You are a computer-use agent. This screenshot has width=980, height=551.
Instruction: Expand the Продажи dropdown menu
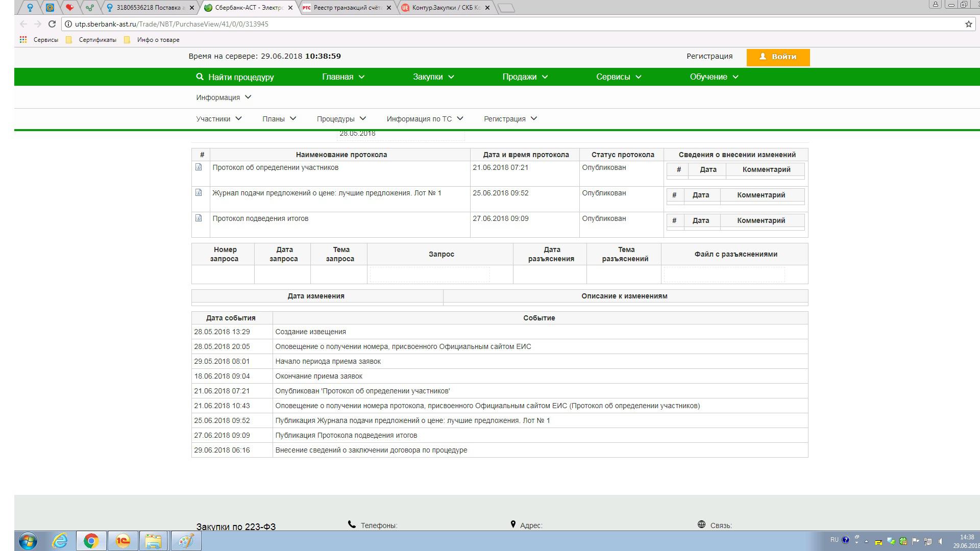tap(525, 77)
